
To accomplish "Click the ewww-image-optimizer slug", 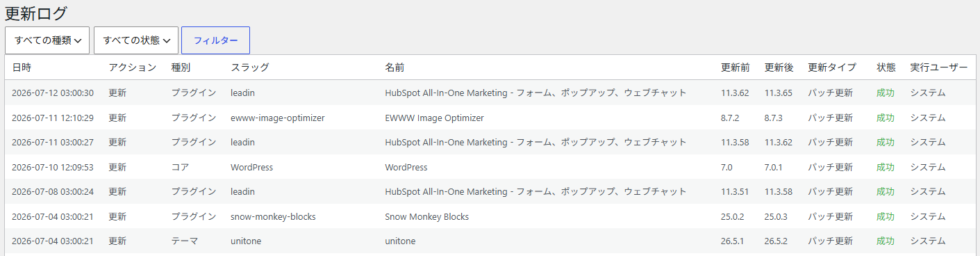I will pos(278,118).
